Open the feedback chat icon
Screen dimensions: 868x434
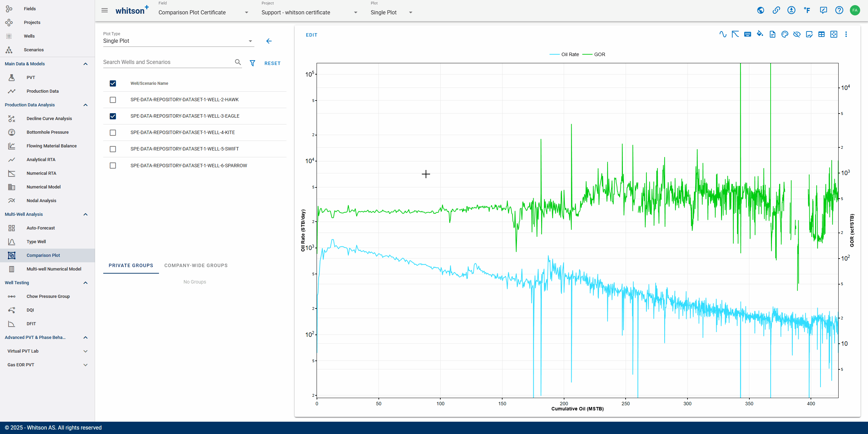click(x=823, y=10)
